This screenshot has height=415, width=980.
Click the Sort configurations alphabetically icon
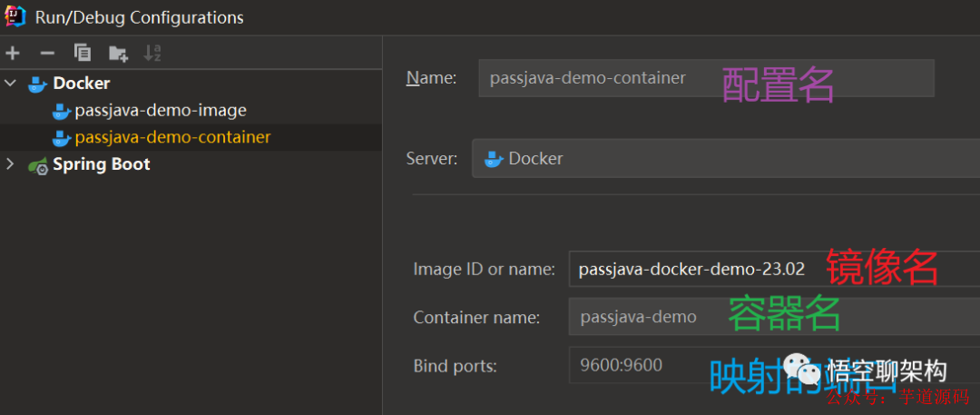(x=152, y=54)
